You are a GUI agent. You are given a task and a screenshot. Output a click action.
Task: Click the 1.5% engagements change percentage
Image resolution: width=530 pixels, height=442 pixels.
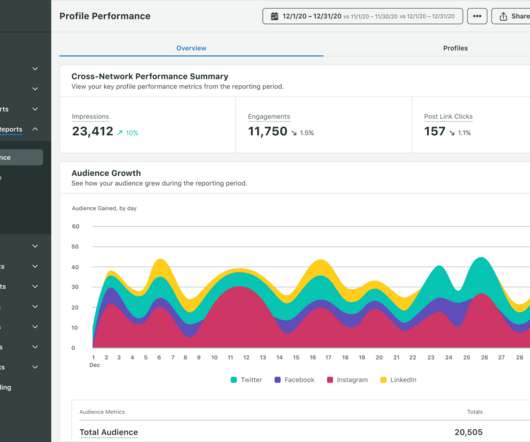tap(307, 133)
